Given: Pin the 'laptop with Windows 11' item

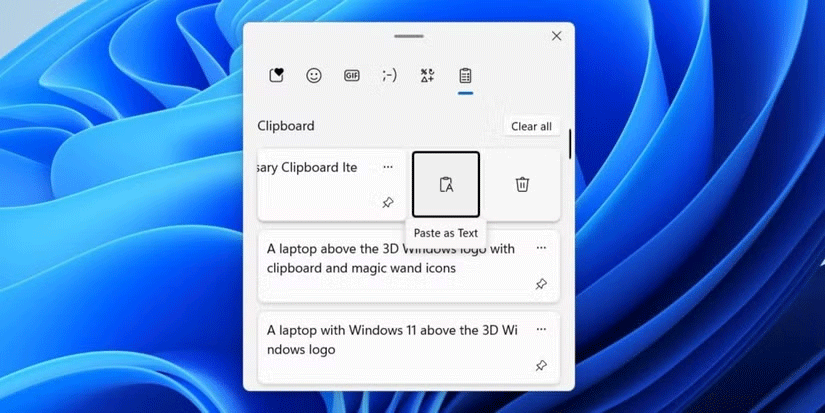Looking at the screenshot, I should coord(541,366).
